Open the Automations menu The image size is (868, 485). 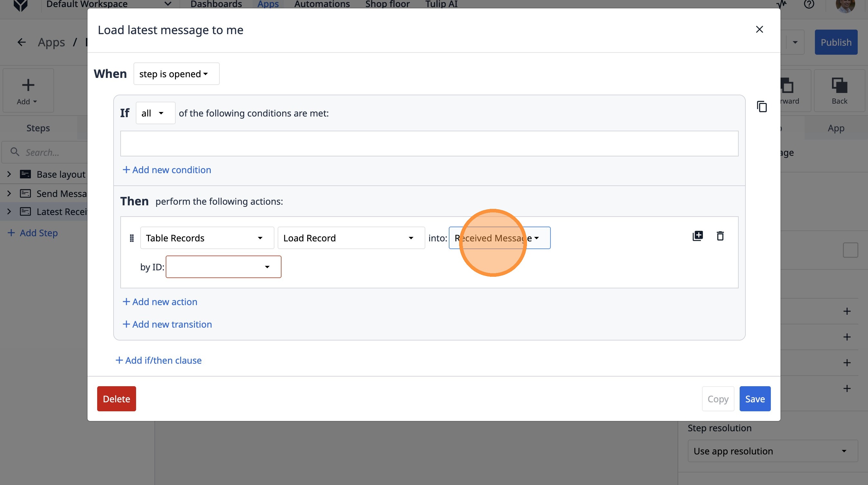[322, 5]
